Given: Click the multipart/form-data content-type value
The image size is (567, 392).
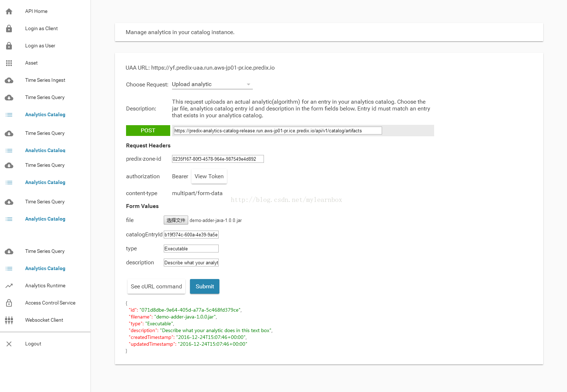Looking at the screenshot, I should 197,193.
